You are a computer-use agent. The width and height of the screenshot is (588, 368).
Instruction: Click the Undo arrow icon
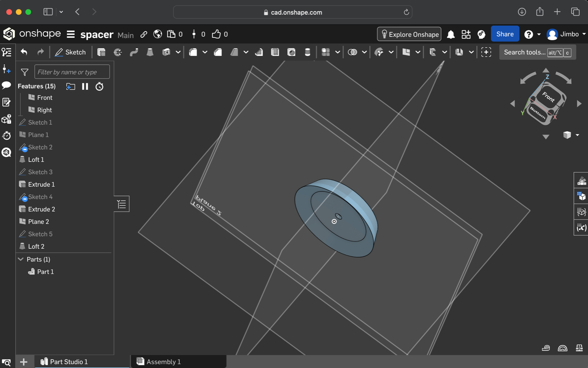click(24, 52)
